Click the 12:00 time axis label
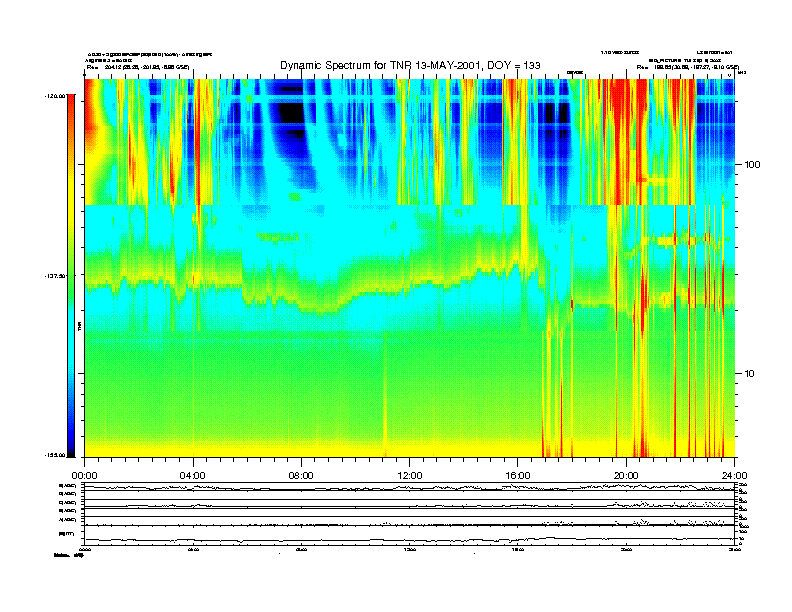 [x=410, y=476]
